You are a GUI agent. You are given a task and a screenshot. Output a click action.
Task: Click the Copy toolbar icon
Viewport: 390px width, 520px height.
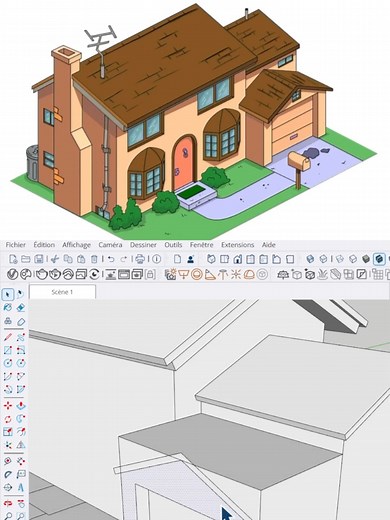click(68, 259)
